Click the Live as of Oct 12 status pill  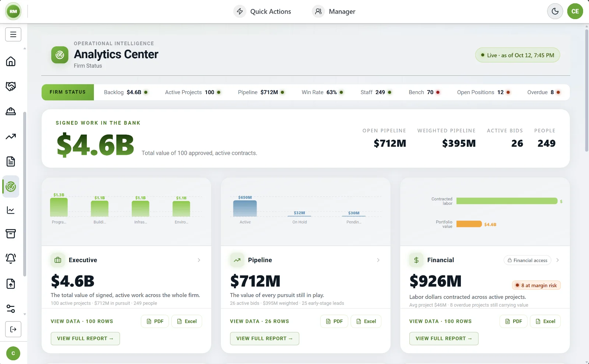pyautogui.click(x=518, y=55)
